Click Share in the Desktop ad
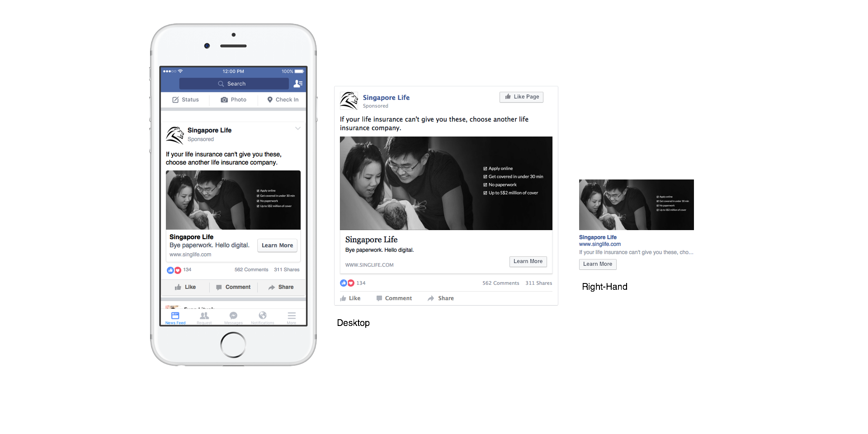Screen dimensions: 868x434 441,298
